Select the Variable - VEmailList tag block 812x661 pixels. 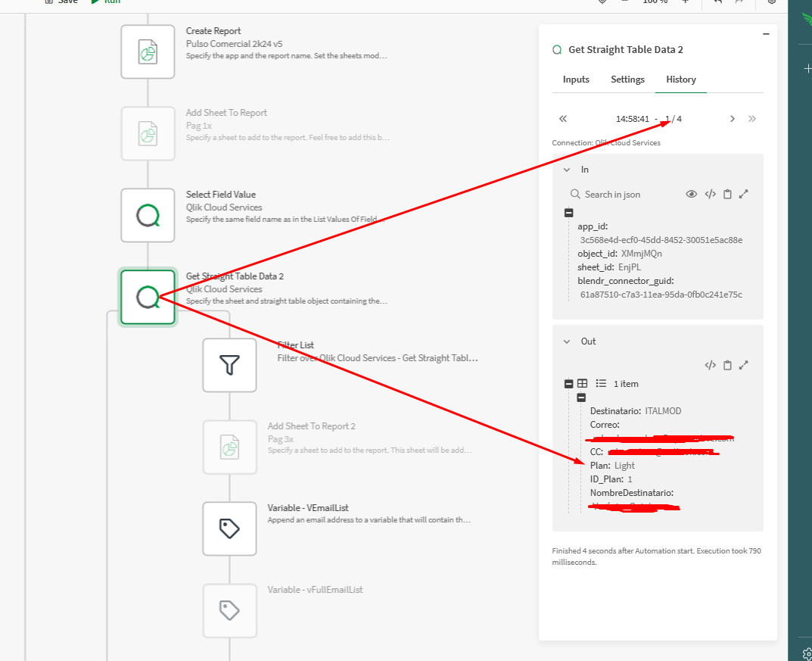click(229, 529)
